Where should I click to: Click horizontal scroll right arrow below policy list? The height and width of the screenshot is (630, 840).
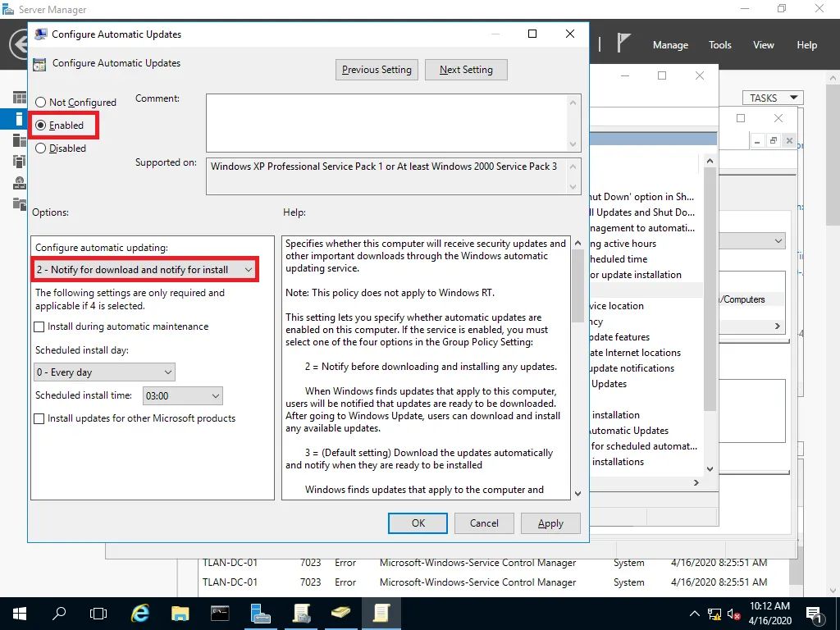[696, 482]
